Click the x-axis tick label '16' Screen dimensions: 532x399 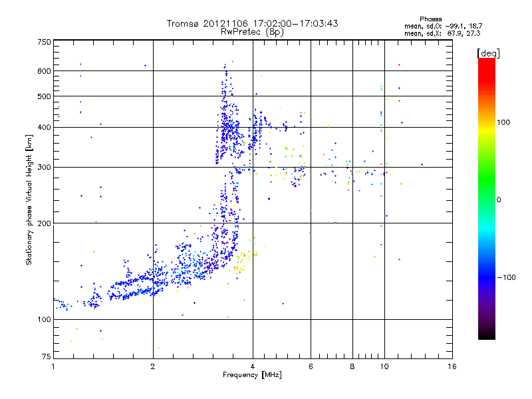452,366
